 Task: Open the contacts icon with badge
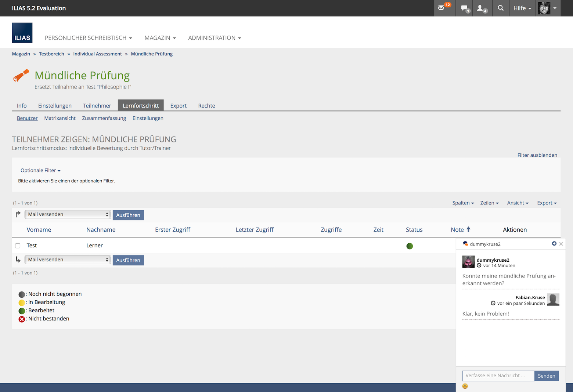tap(480, 8)
